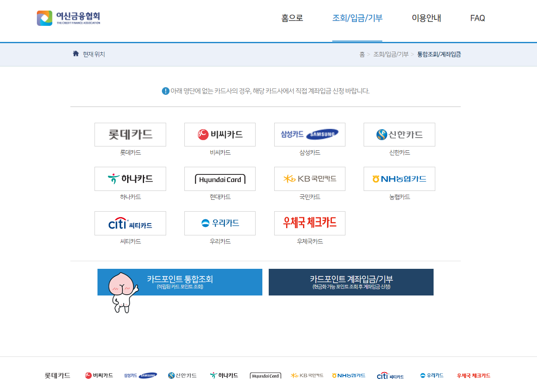
Task: Select the Hyundai Card logo tile
Action: (220, 179)
